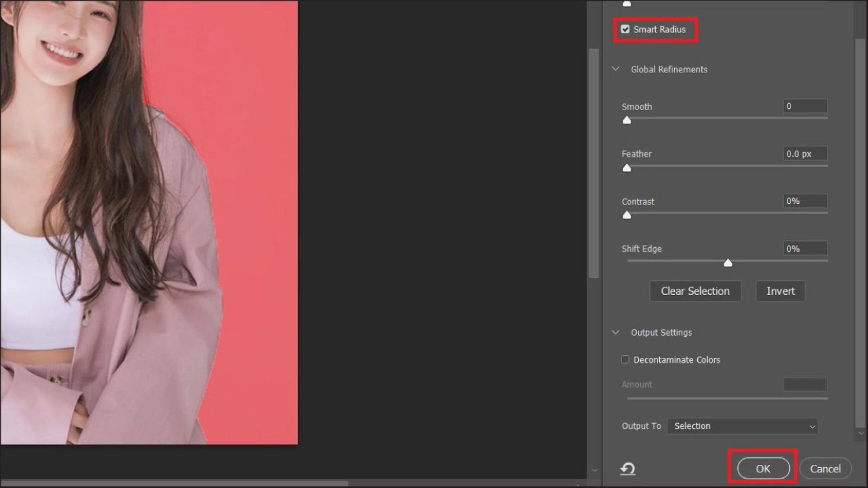Viewport: 868px width, 488px height.
Task: Click the Output To label
Action: pos(641,426)
